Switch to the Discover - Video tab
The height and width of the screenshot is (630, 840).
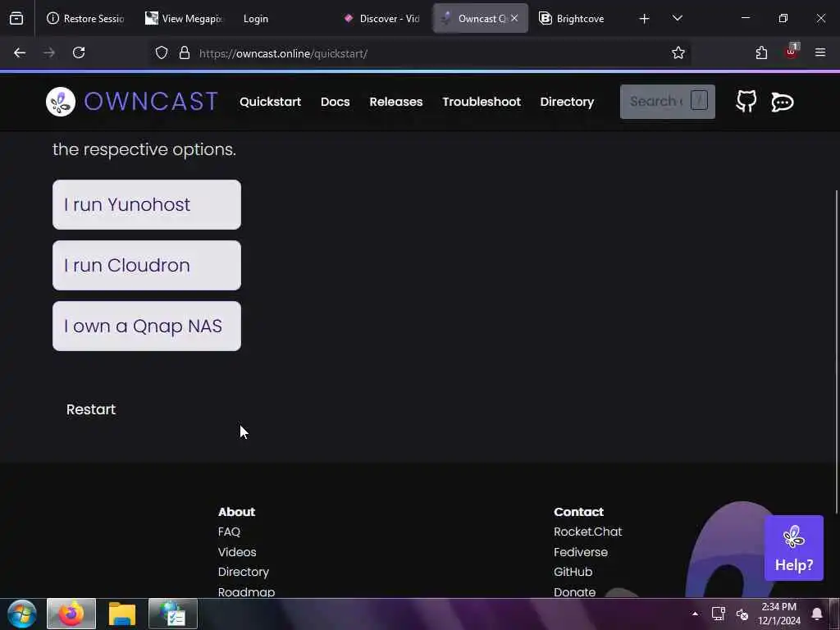pyautogui.click(x=381, y=19)
